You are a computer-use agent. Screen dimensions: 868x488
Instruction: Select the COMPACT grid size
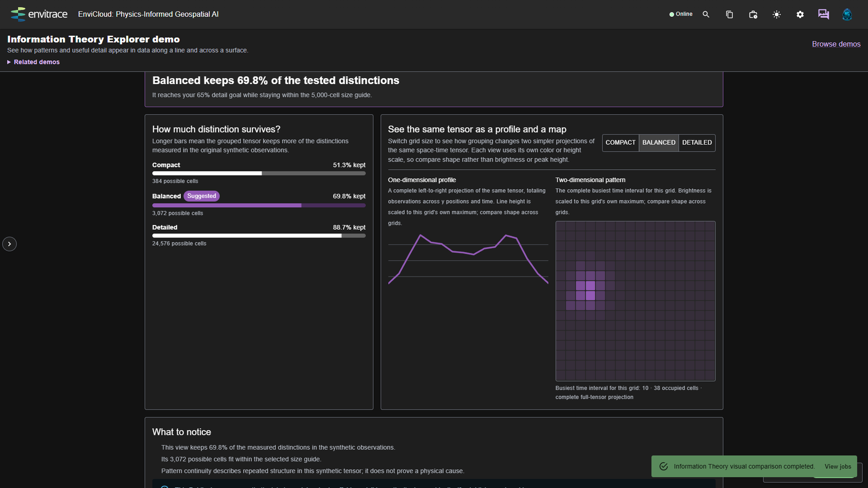(x=621, y=143)
